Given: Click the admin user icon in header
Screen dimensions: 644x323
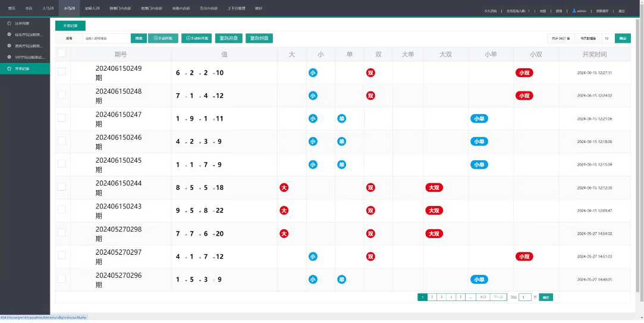Looking at the screenshot, I should 574,11.
